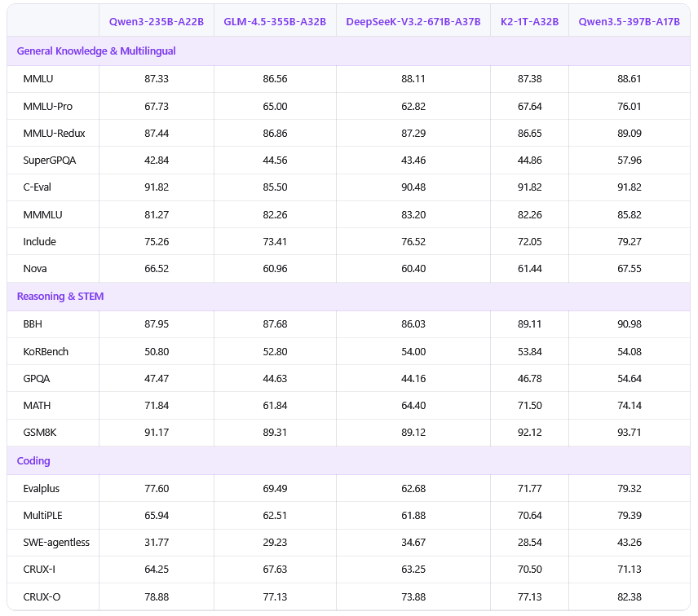Click the Include row label
Image resolution: width=698 pixels, height=616 pixels.
click(40, 241)
